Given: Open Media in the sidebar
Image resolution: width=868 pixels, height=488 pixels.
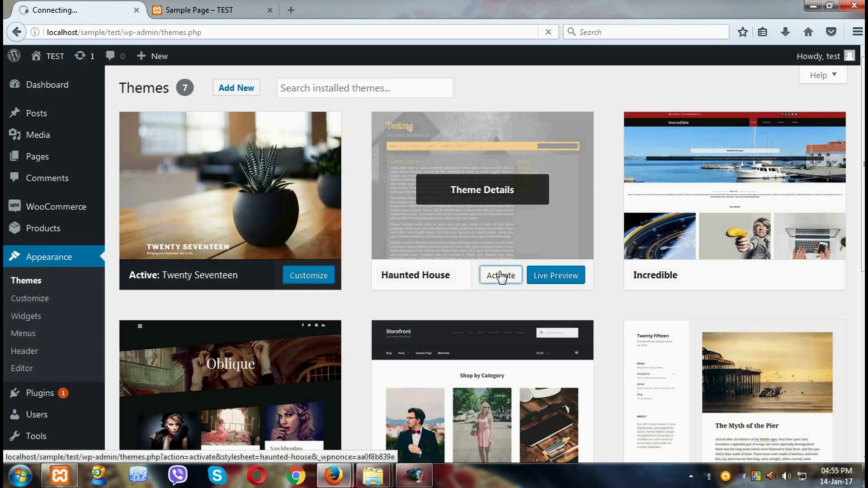Looking at the screenshot, I should 38,135.
